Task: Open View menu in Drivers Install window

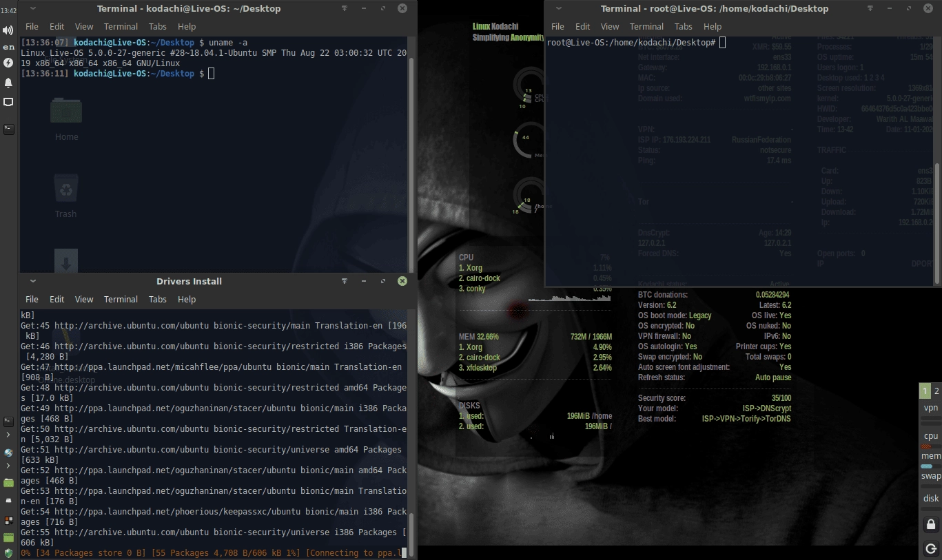Action: [84, 299]
